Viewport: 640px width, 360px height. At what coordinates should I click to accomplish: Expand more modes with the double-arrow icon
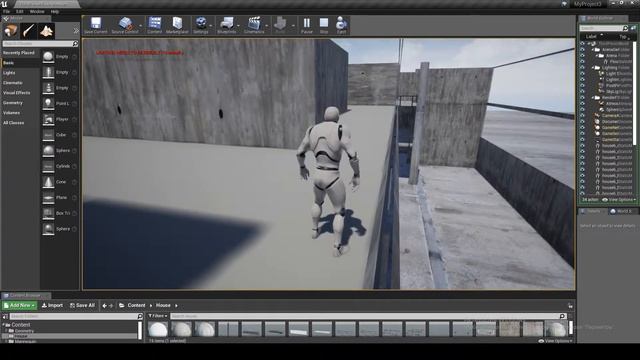[76, 31]
